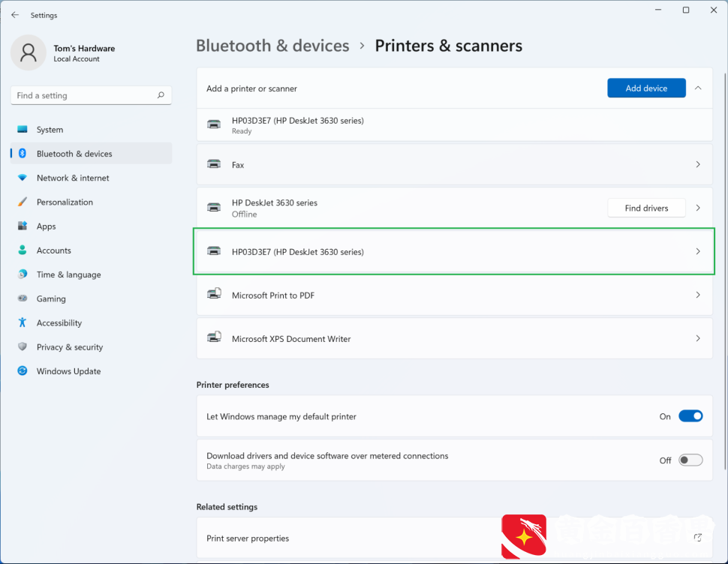Open chevron of highlighted HP03D3E7 printer row
Image resolution: width=728 pixels, height=564 pixels.
coord(698,251)
